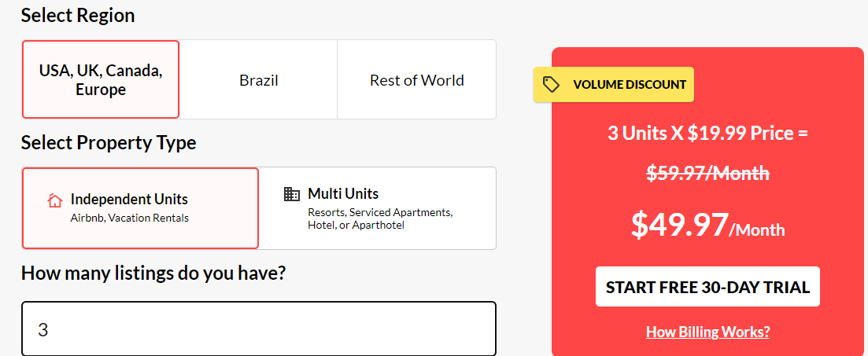Select the USA, UK, Canada, Europe region
The width and height of the screenshot is (868, 356).
point(101,79)
